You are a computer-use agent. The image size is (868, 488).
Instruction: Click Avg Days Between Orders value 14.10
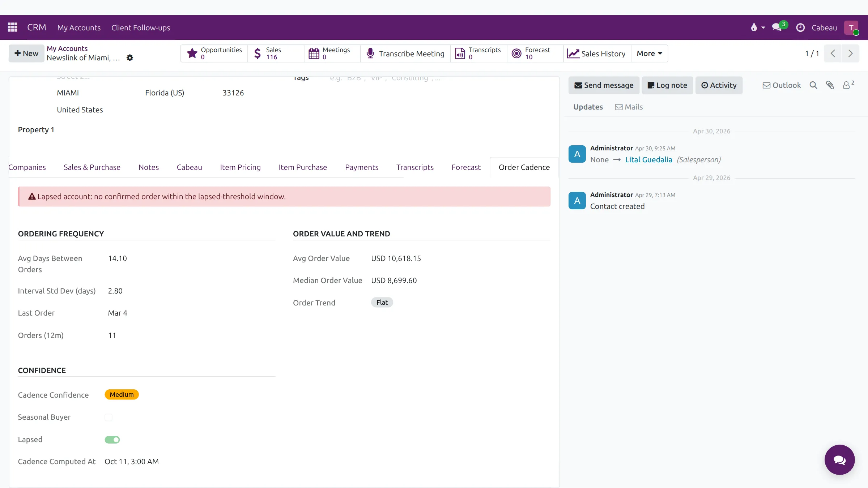pos(118,258)
